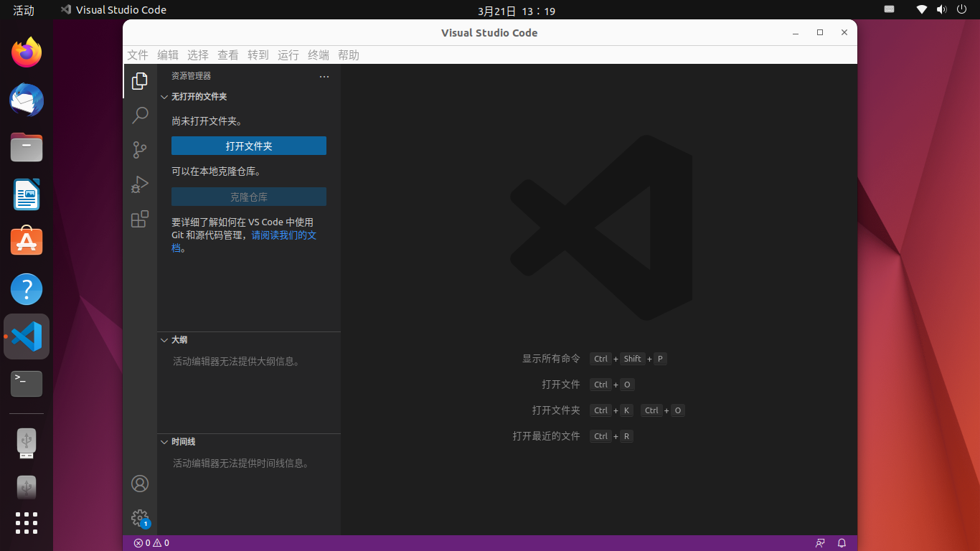Image resolution: width=980 pixels, height=551 pixels.
Task: Open the Files manager from the dock
Action: (x=27, y=147)
